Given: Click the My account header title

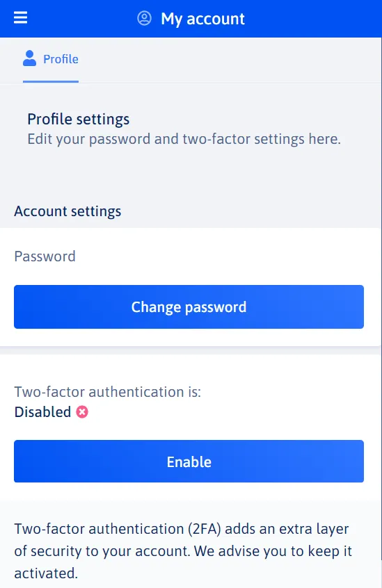Looking at the screenshot, I should 202,19.
